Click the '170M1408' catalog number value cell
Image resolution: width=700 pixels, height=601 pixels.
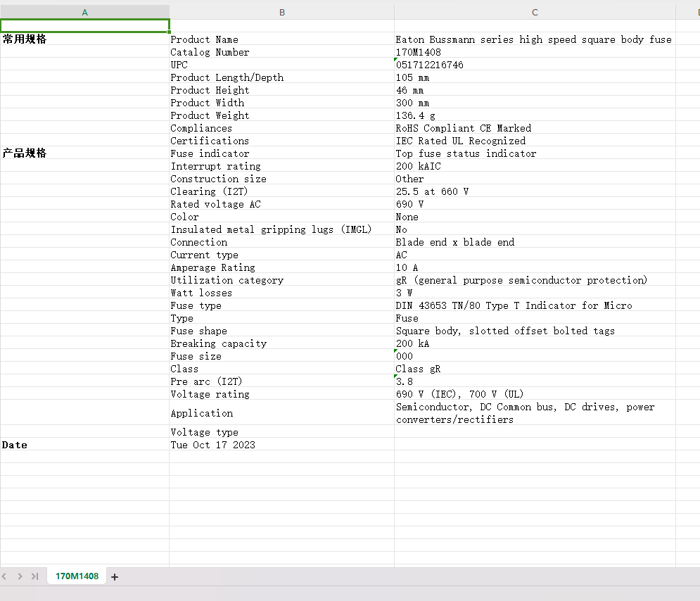coord(535,52)
